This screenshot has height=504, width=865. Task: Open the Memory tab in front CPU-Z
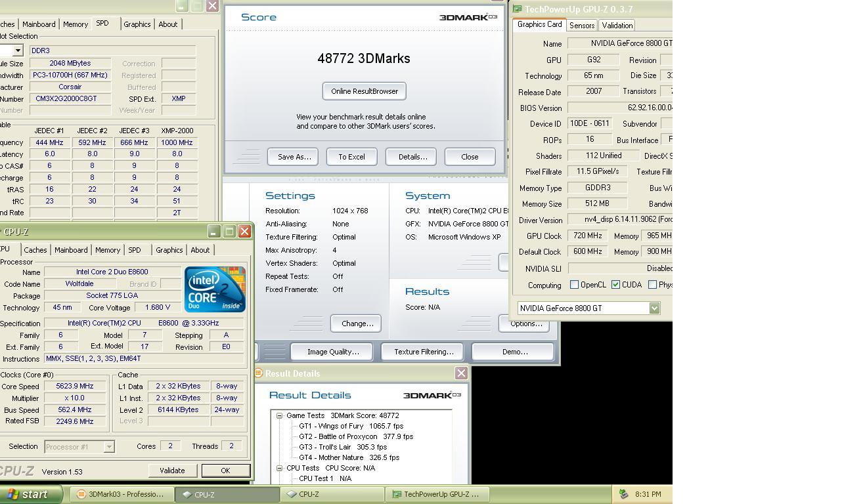click(108, 250)
